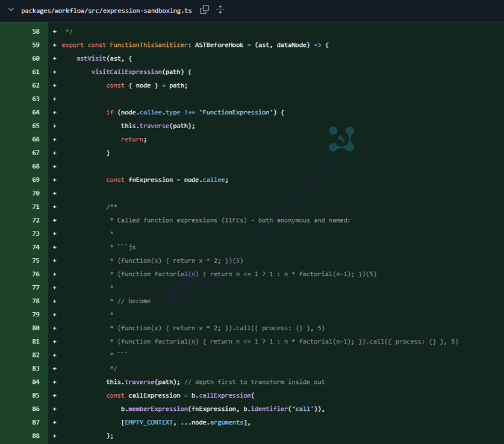Image resolution: width=504 pixels, height=444 pixels.
Task: Click the return keyword on line 66
Action: [132, 140]
